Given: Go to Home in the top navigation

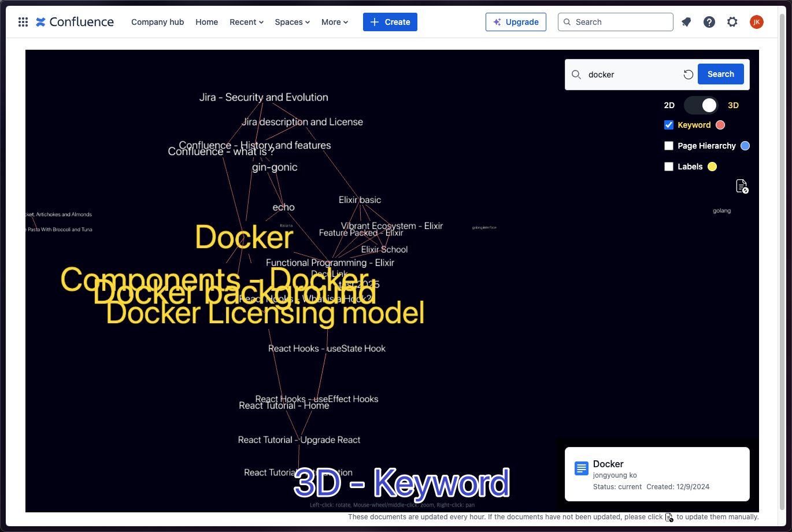Looking at the screenshot, I should [x=207, y=22].
